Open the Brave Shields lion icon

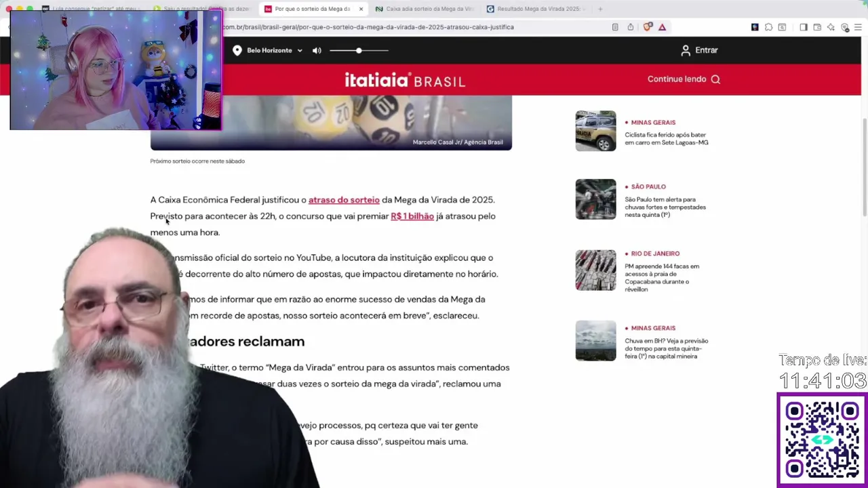point(648,27)
